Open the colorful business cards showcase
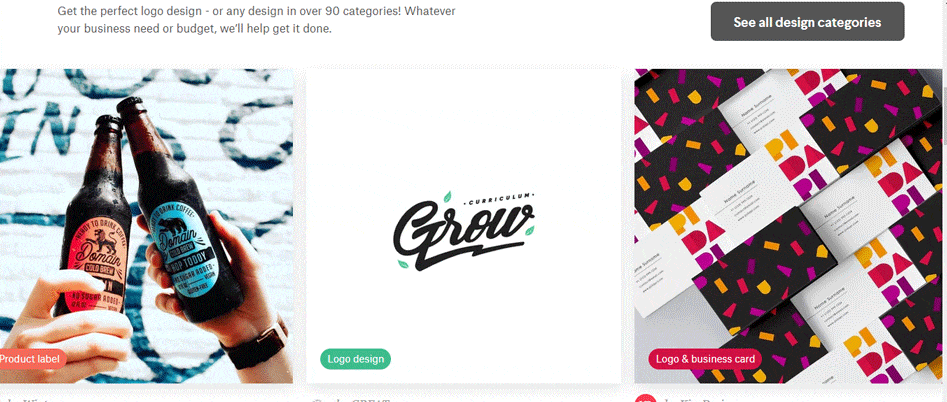 [x=788, y=226]
